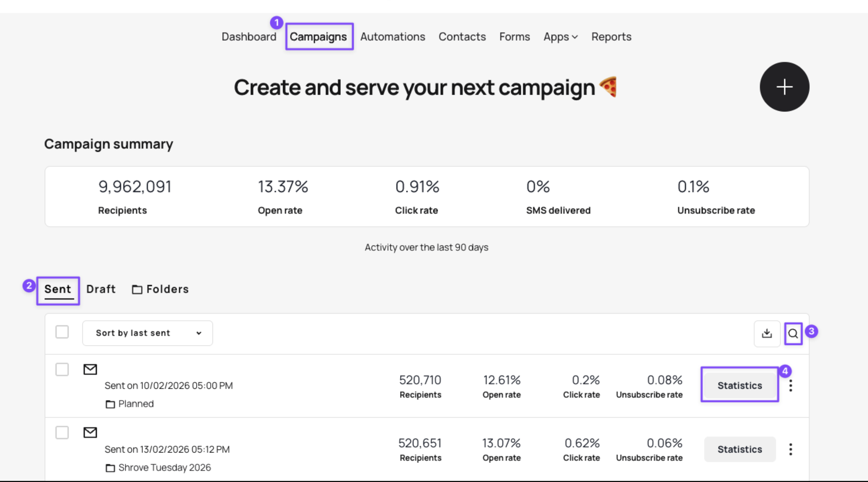The width and height of the screenshot is (868, 482).
Task: Switch to the Folders tab
Action: (x=160, y=289)
